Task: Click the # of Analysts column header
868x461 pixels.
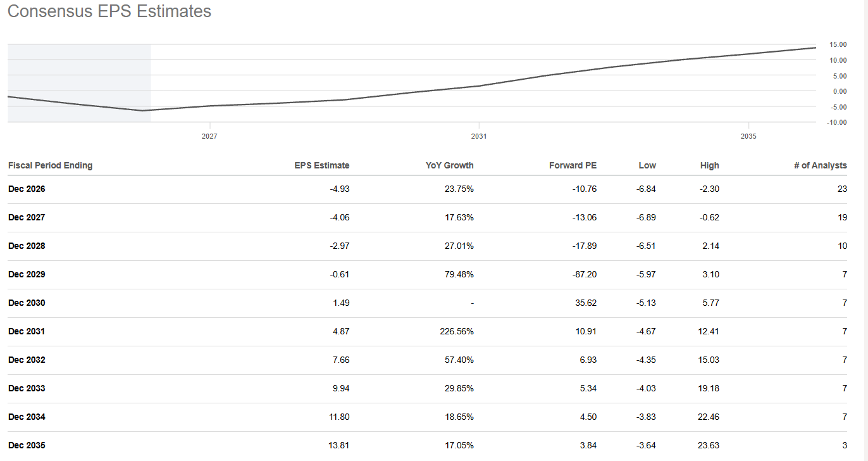Action: (820, 165)
